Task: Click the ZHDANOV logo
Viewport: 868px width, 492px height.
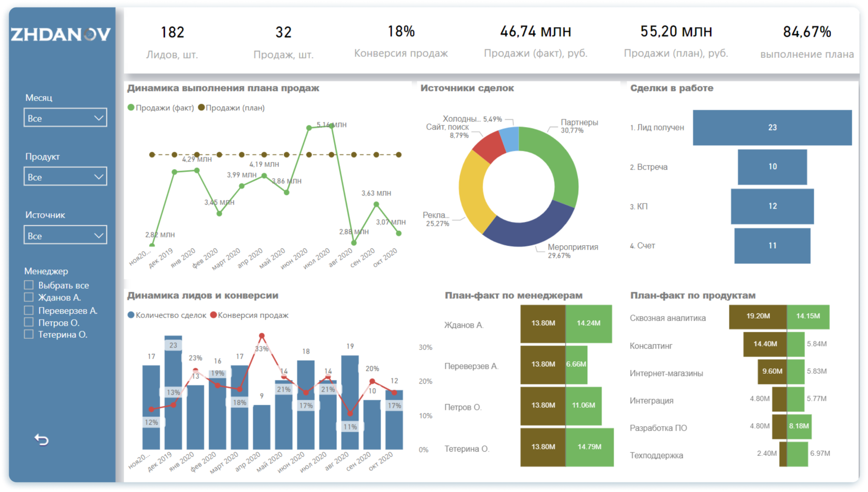Action: tap(61, 35)
